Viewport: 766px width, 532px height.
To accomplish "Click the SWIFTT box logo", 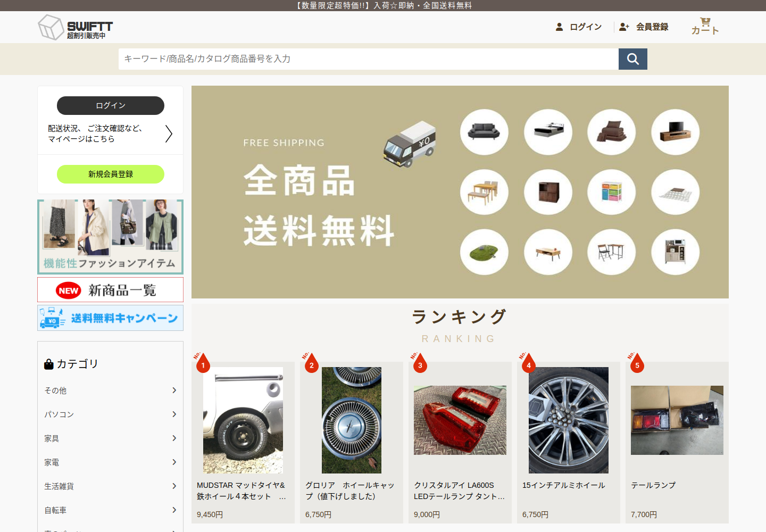I will coord(75,27).
